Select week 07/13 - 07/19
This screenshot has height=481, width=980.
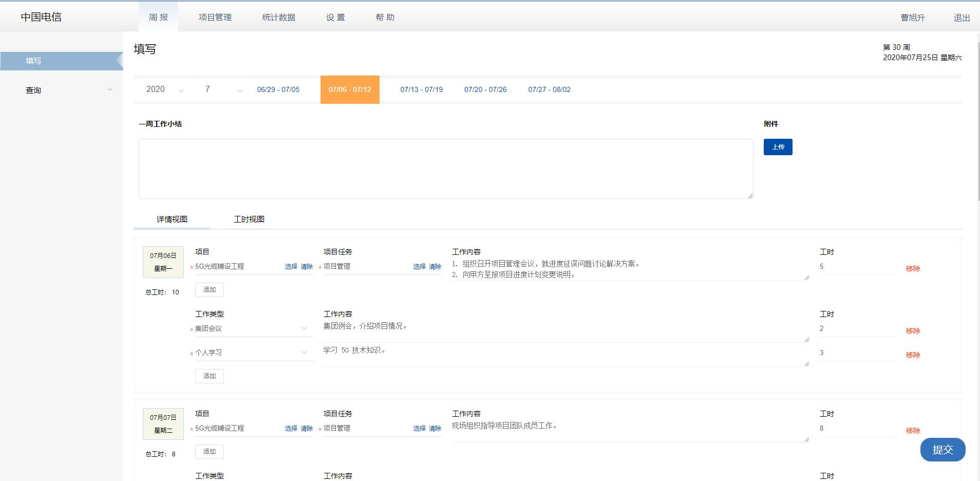(421, 89)
